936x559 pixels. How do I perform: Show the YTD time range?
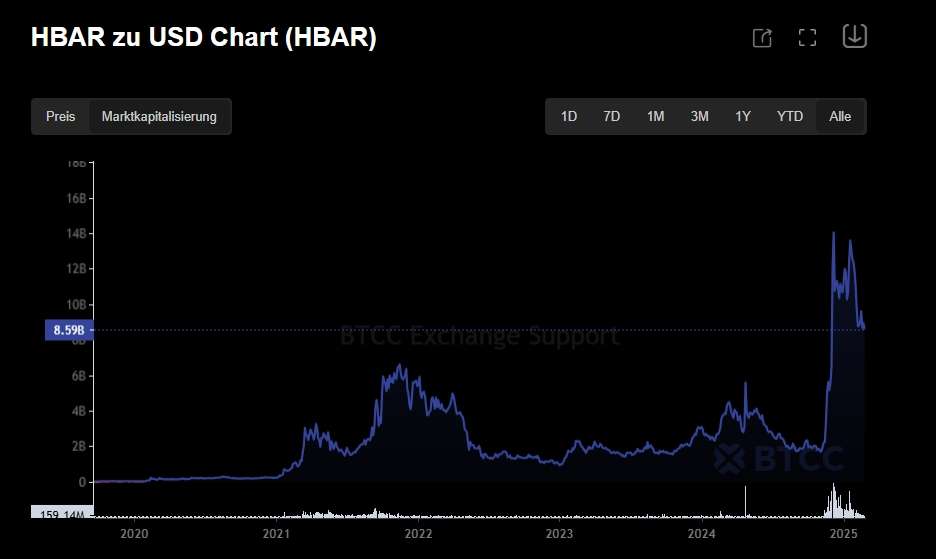click(789, 116)
